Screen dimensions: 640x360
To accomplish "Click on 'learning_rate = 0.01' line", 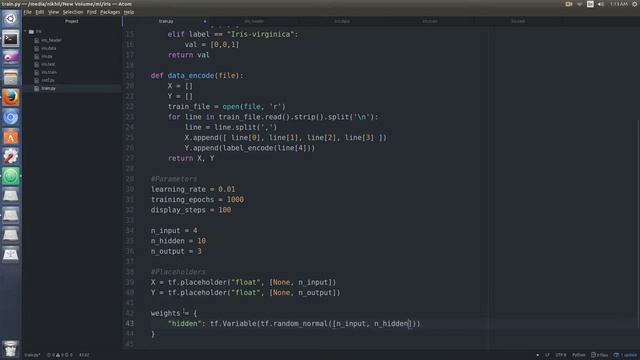I will coord(193,189).
